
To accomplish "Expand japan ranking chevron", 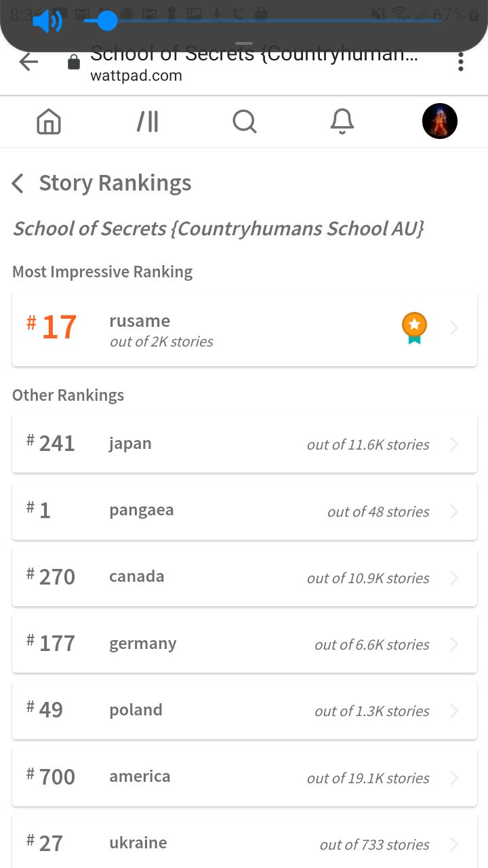I will [x=454, y=444].
